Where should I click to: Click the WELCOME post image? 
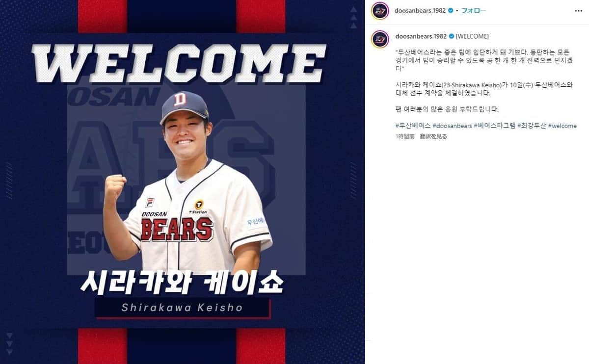pyautogui.click(x=182, y=182)
